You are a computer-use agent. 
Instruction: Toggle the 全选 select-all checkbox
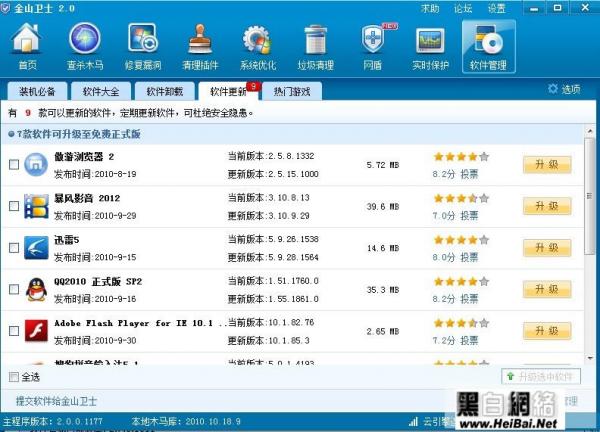[x=13, y=377]
